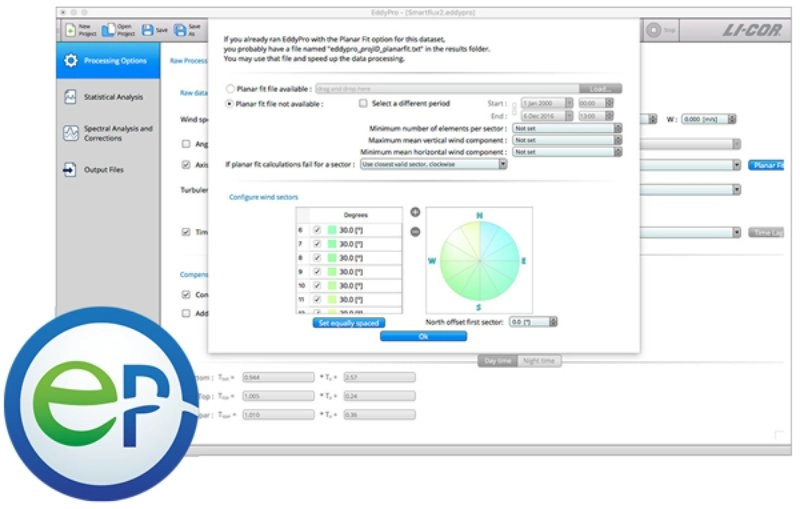Click the Save As toolbar icon
Screen dimensions: 800x509
[187, 30]
